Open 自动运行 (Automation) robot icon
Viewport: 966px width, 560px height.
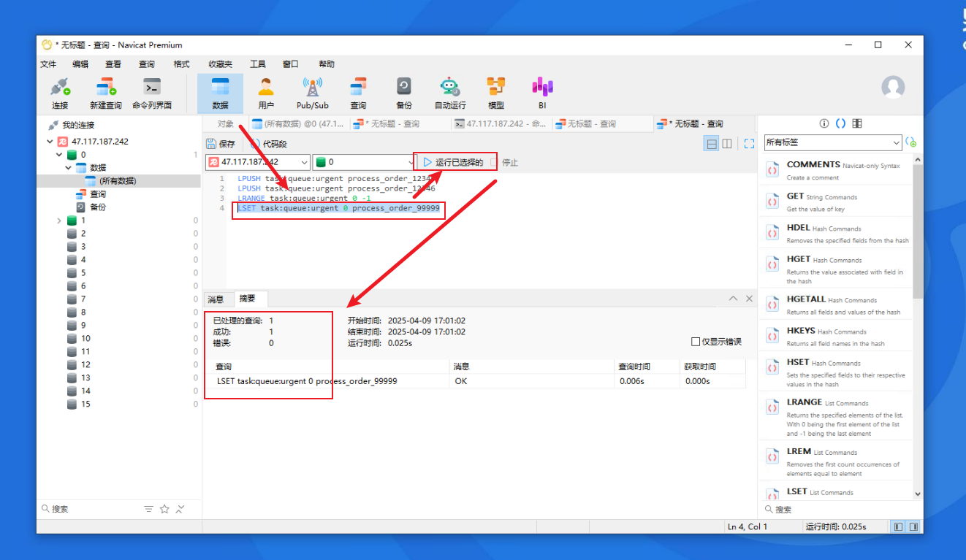(x=450, y=93)
